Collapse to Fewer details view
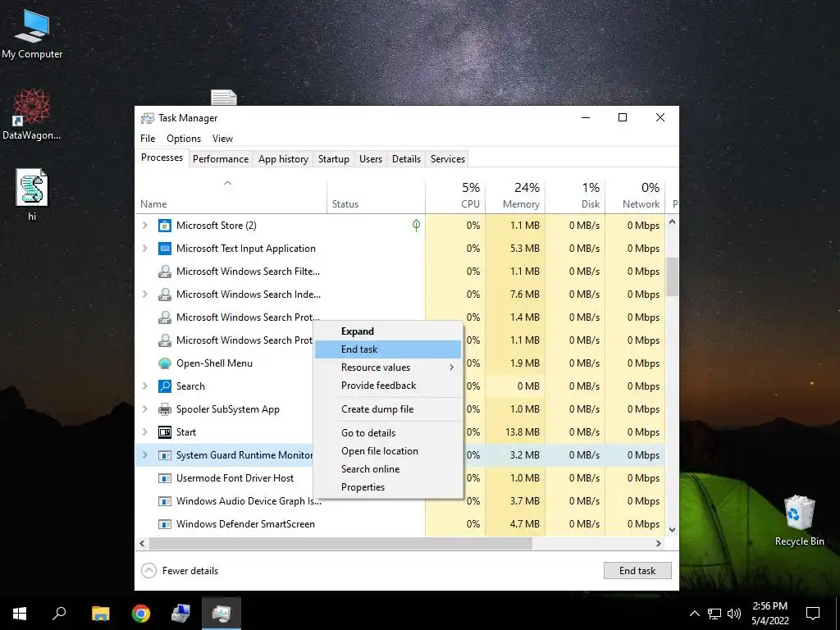This screenshot has height=630, width=840. [x=180, y=571]
